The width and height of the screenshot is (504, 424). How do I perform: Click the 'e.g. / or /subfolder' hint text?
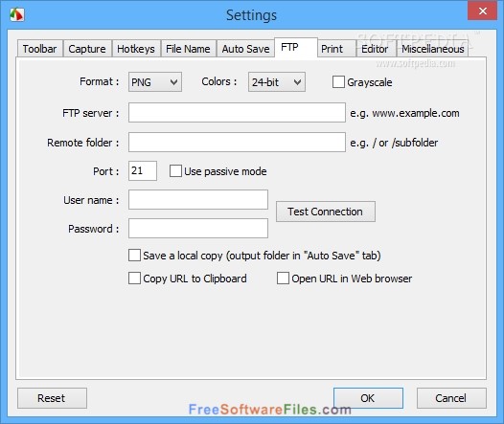coord(394,143)
